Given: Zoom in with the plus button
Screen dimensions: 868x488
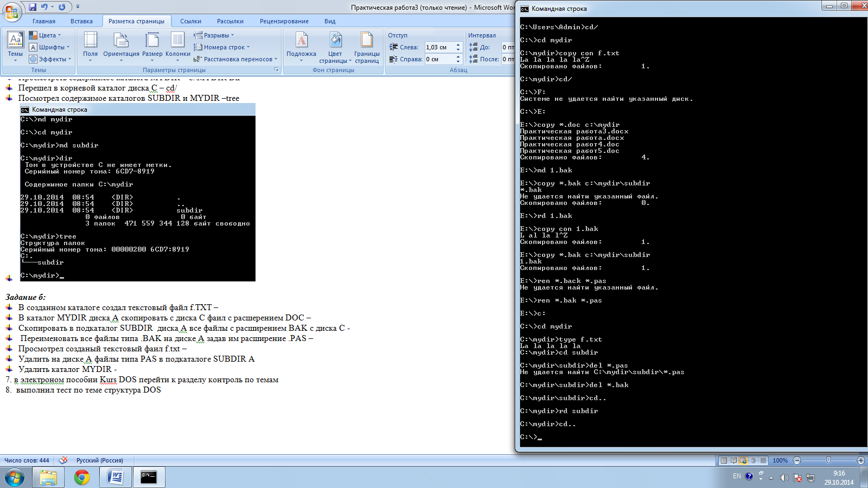Looking at the screenshot, I should coord(861,460).
